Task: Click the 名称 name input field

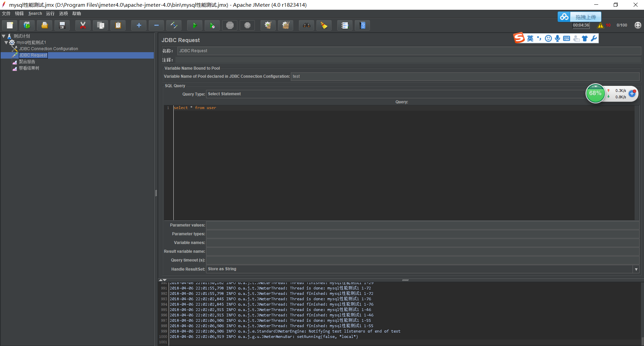Action: coord(409,51)
